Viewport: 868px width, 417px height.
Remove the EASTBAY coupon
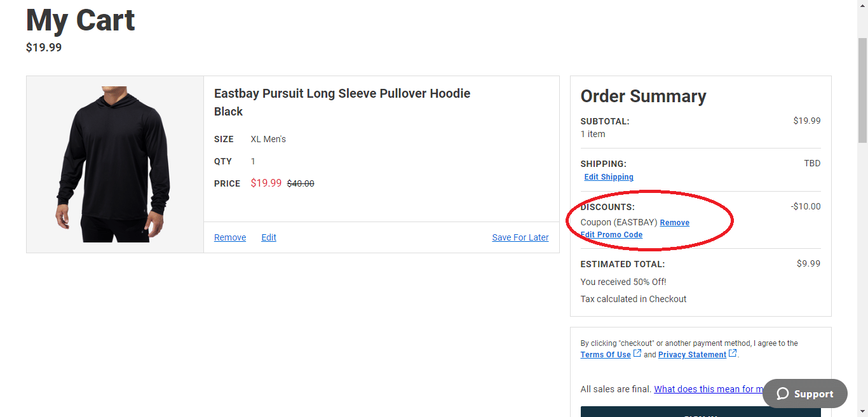tap(674, 223)
